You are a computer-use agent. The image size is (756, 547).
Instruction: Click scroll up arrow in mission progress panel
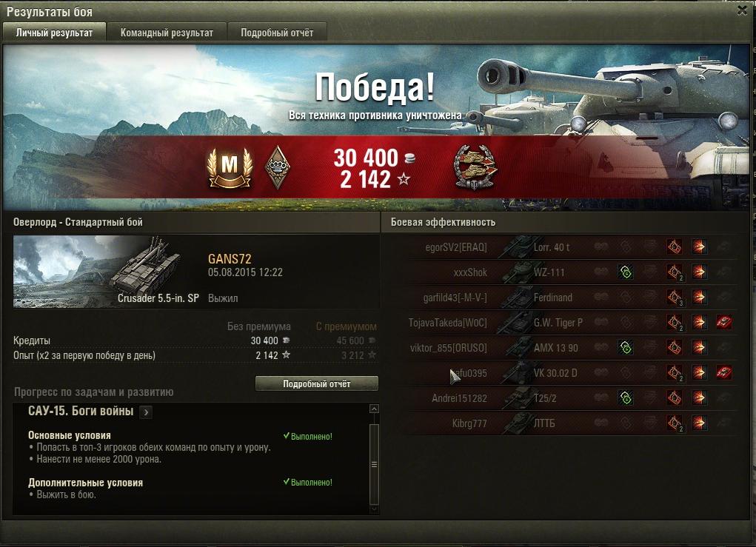point(374,409)
